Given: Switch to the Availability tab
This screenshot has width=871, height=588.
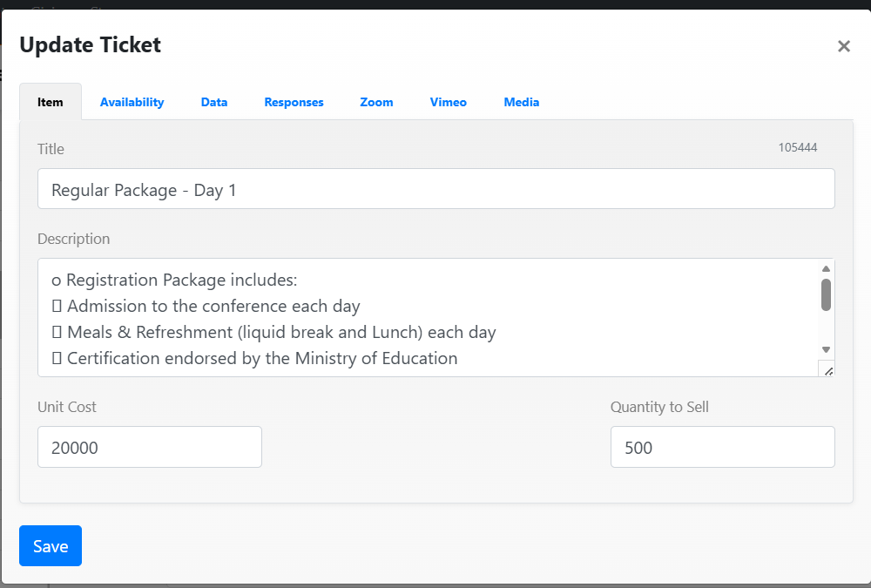Looking at the screenshot, I should point(132,102).
